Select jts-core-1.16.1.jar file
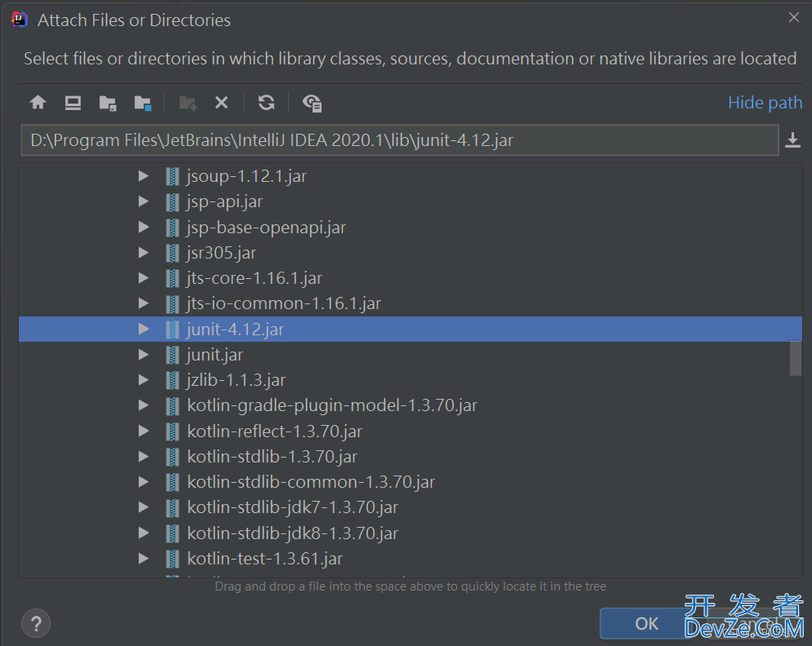This screenshot has height=646, width=812. tap(255, 278)
